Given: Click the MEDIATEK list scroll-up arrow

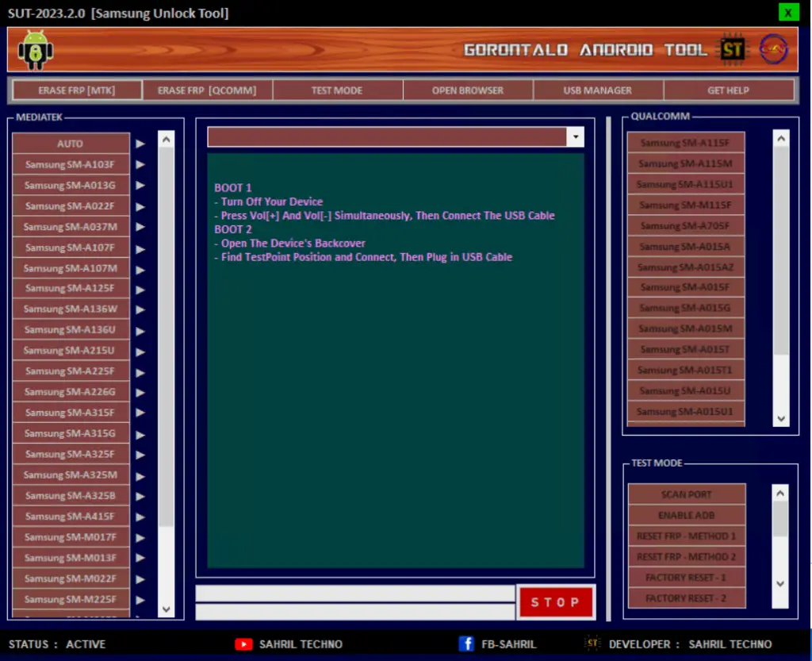Looking at the screenshot, I should click(x=167, y=140).
